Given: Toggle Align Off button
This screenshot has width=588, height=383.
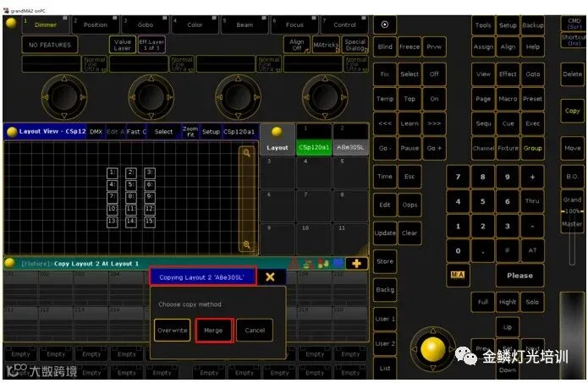Looking at the screenshot, I should point(297,45).
